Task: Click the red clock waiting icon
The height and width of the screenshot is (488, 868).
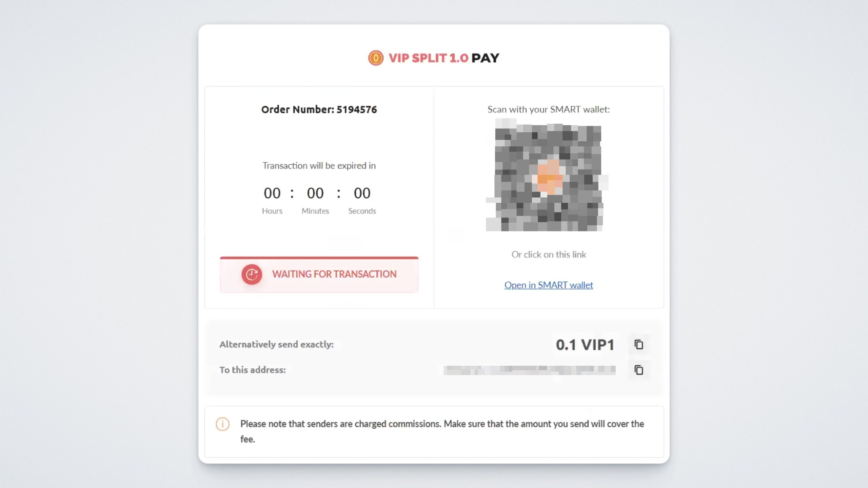Action: pos(252,274)
